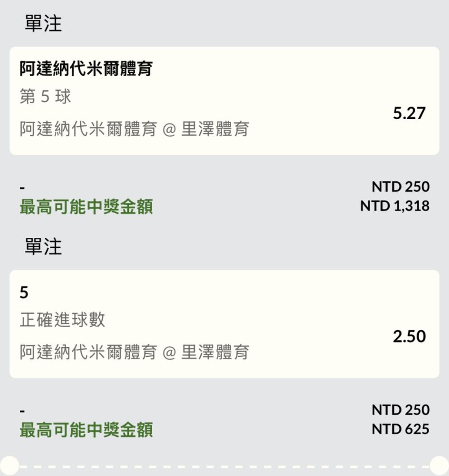This screenshot has width=449, height=476.
Task: Click the first 最高可能中獎金額 label
Action: point(86,207)
